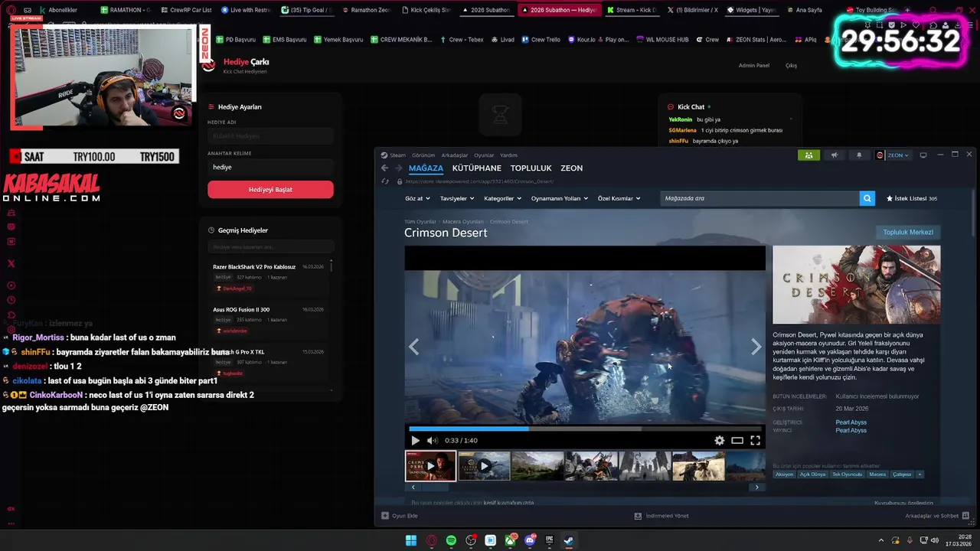Enter fullscreen on the trailer video
Viewport: 980px width, 551px height.
point(756,440)
